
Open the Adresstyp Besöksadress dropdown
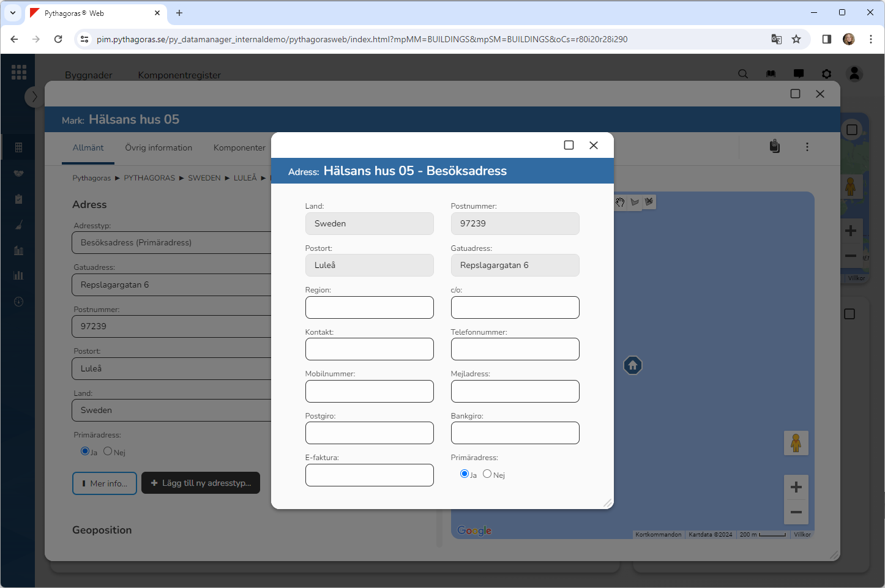(171, 243)
